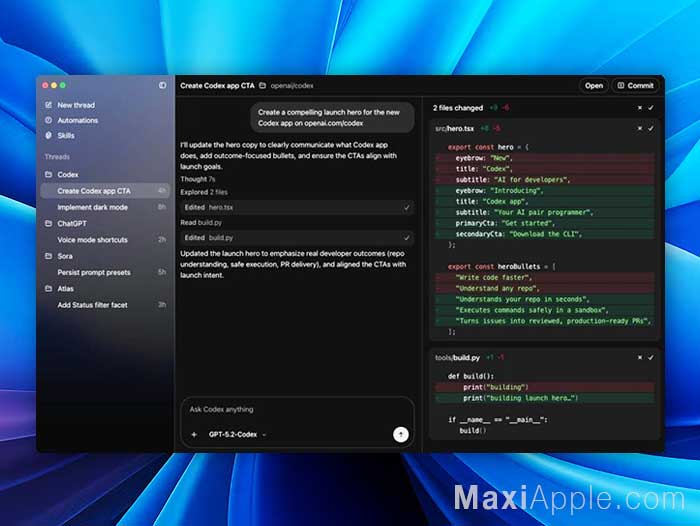
Task: Expand the Edited hero.tsx row
Action: click(x=297, y=207)
